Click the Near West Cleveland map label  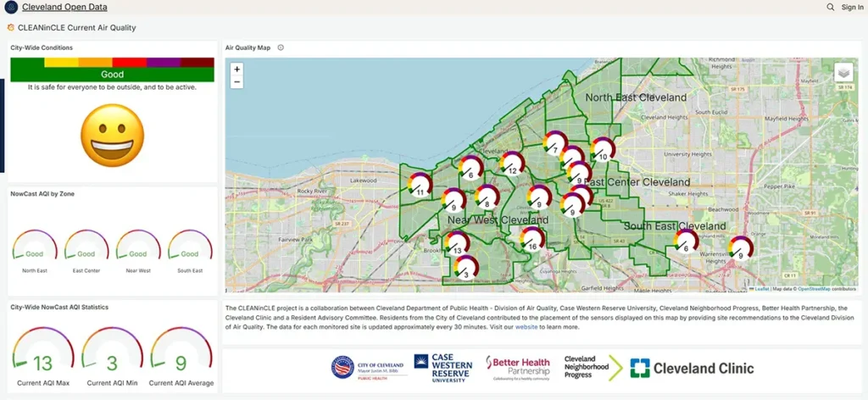pos(498,220)
